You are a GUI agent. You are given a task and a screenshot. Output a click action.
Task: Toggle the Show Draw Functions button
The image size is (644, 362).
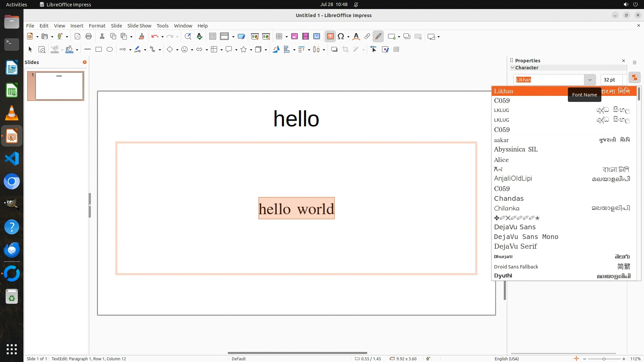point(378,37)
